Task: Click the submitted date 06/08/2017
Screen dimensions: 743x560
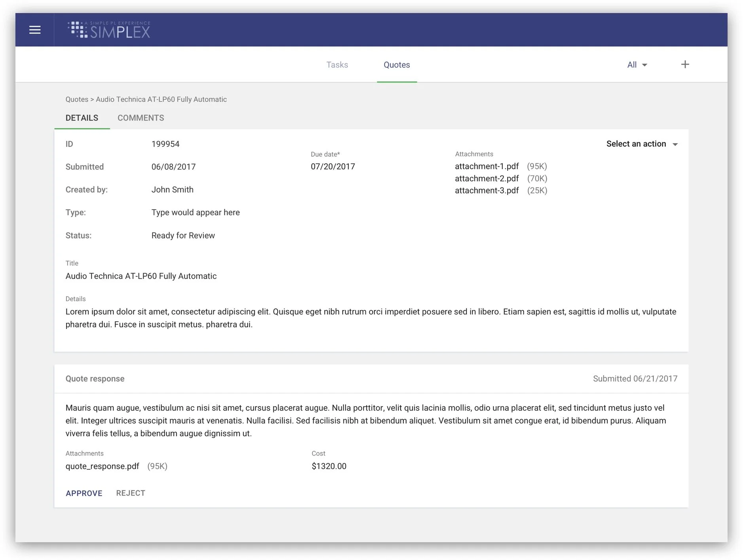Action: tap(173, 167)
